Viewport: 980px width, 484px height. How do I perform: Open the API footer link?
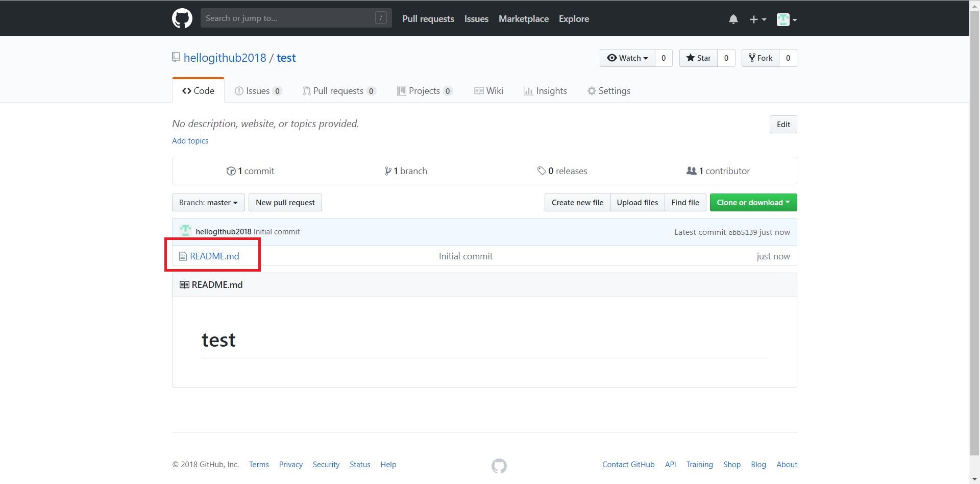[671, 465]
